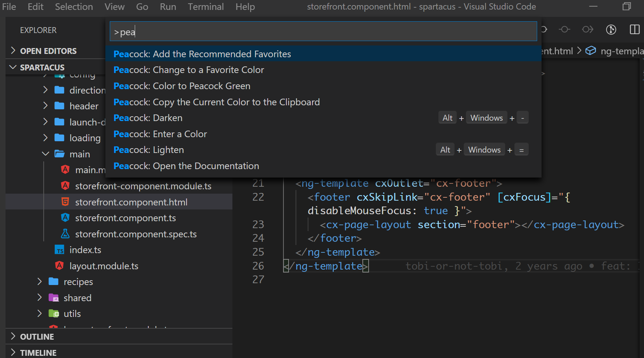
Task: Select Peacock: Open the Documentation
Action: pos(186,166)
